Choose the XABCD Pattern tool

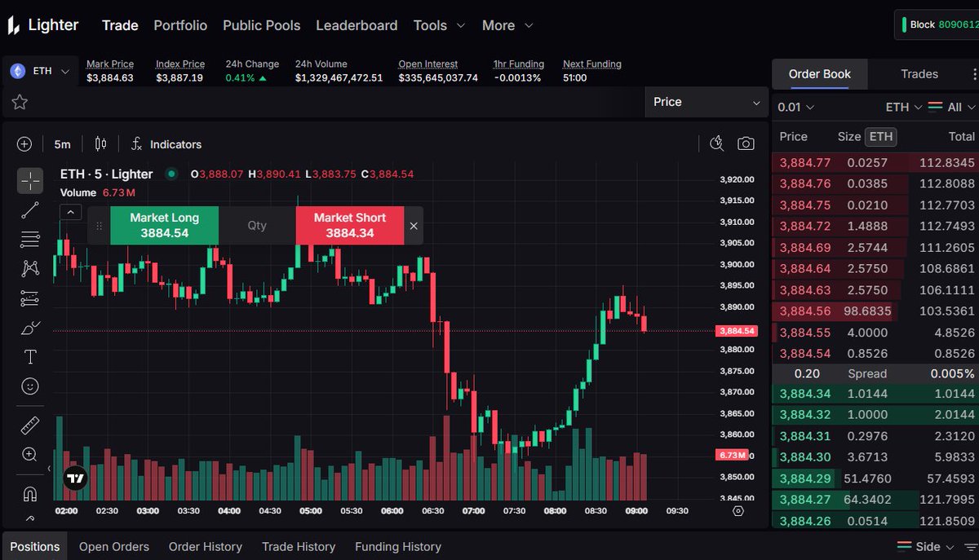(x=30, y=268)
